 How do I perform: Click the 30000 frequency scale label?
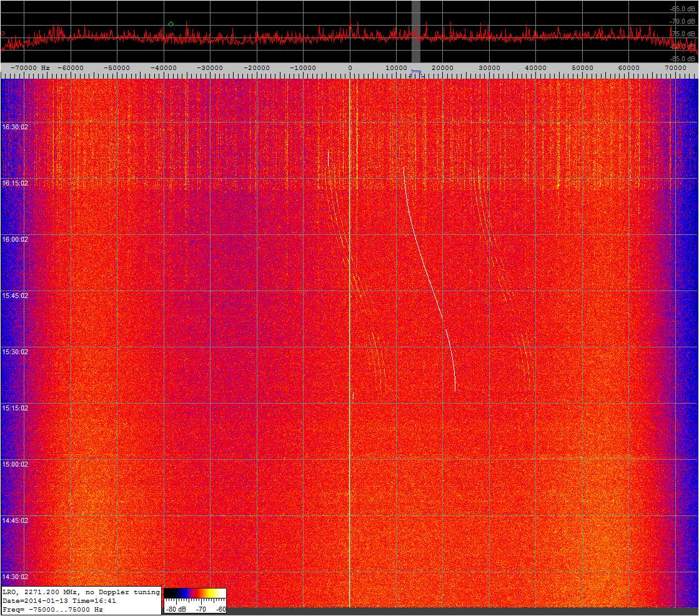coord(489,67)
